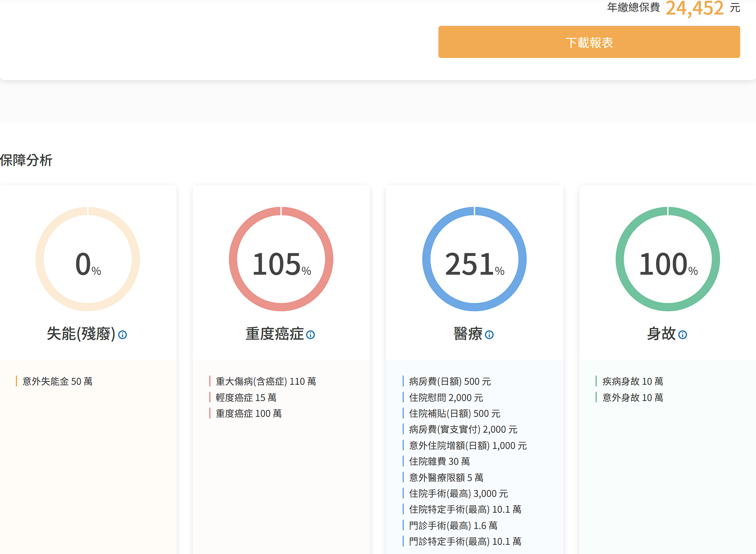Select the 病房費(日額) 500 元 item

tap(450, 381)
